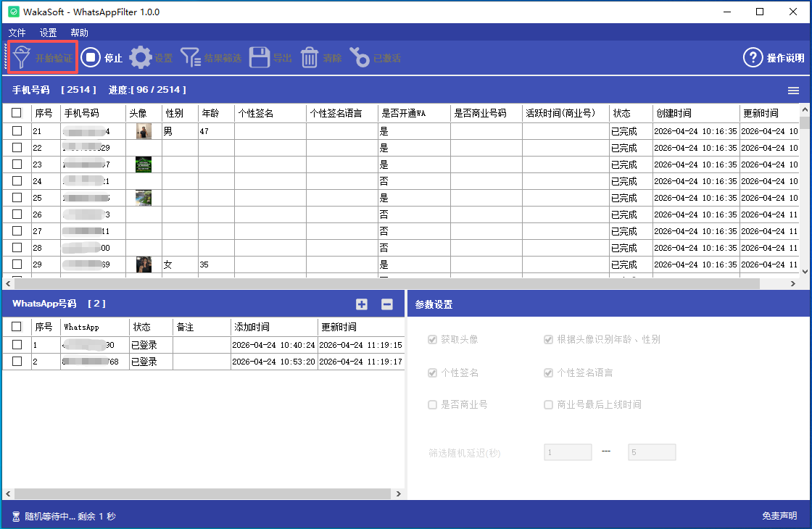The image size is (812, 529).
Task: Open Settings gear icon in toolbar
Action: click(141, 58)
